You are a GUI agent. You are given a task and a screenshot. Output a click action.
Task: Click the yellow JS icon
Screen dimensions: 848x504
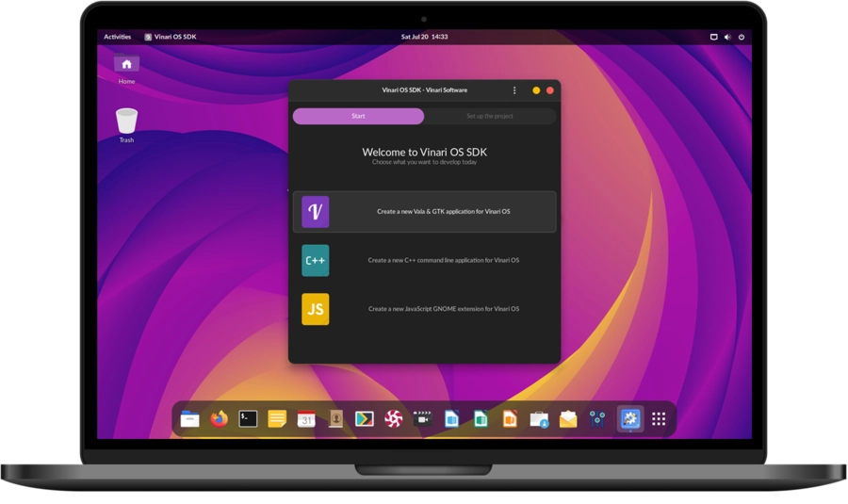click(316, 309)
